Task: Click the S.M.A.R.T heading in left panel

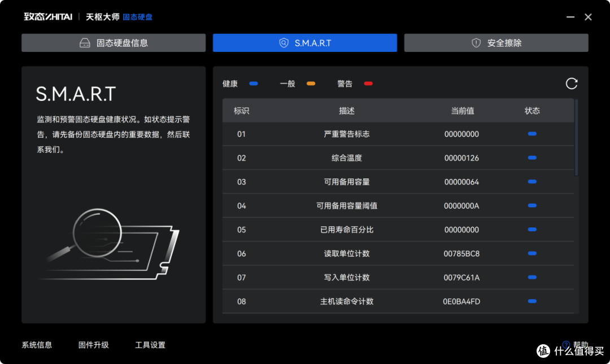Action: (76, 94)
